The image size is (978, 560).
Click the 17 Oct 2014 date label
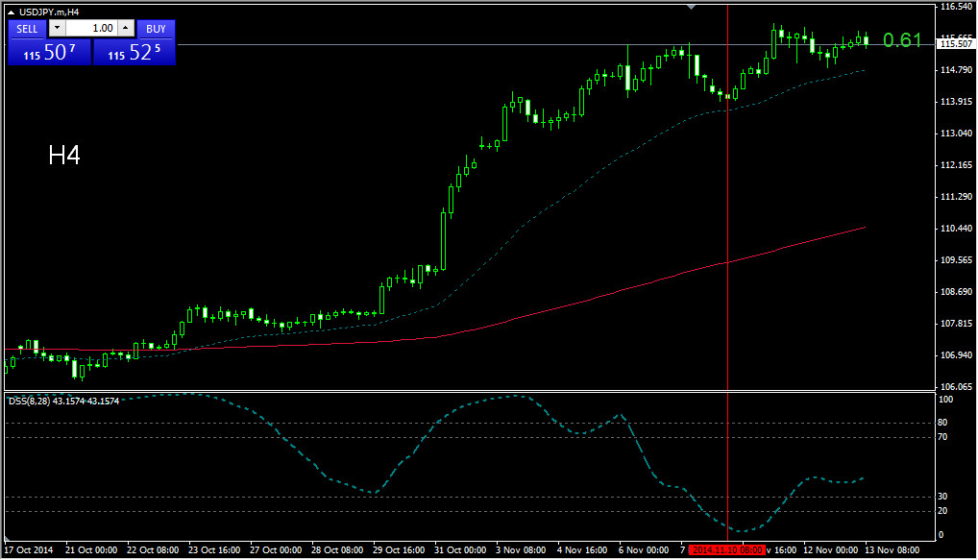coord(29,550)
